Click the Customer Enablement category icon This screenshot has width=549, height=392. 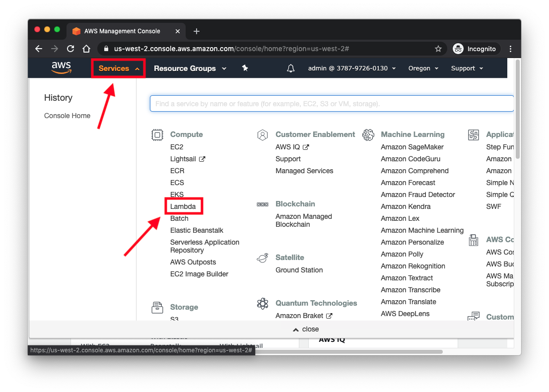click(263, 135)
